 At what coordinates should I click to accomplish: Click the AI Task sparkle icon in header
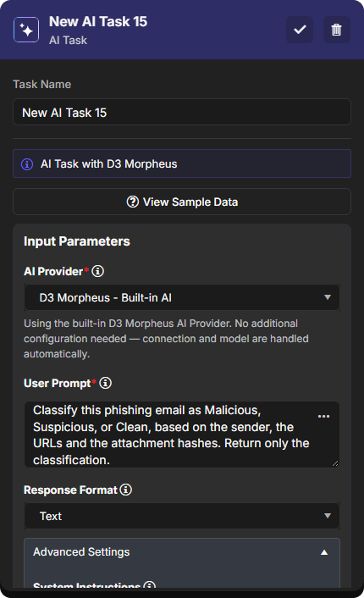pos(26,30)
